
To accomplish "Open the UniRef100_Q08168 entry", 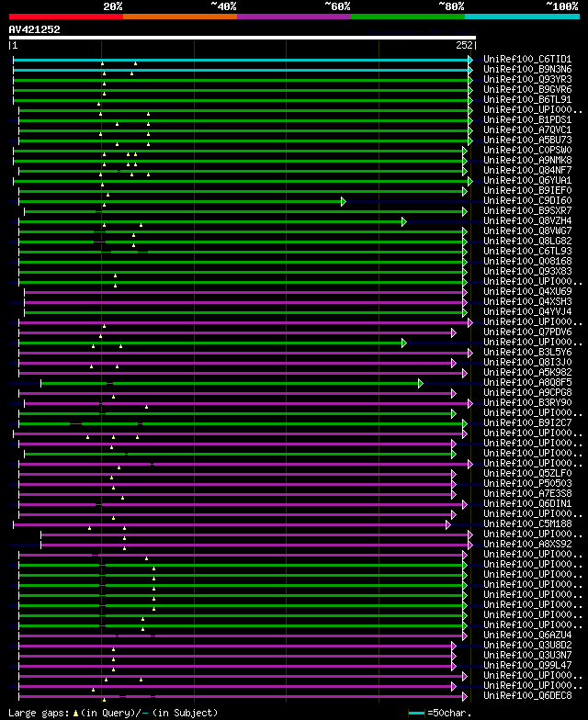I will tap(527, 261).
